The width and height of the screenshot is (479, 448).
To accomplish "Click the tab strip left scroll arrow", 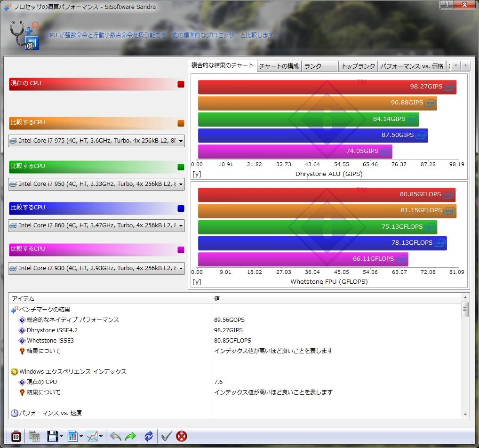I will [x=456, y=65].
